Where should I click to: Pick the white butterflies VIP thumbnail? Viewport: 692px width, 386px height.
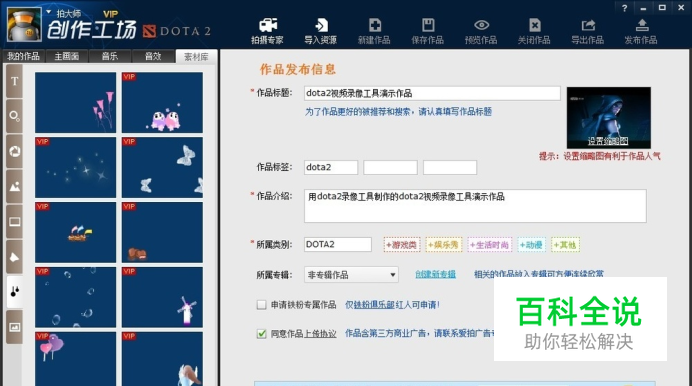[x=162, y=167]
